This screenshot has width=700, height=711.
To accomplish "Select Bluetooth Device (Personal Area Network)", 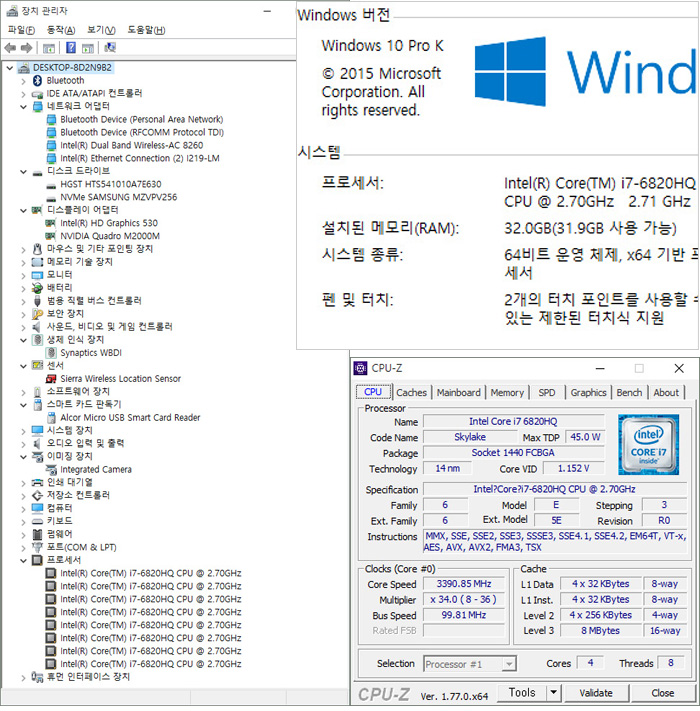I will (141, 120).
